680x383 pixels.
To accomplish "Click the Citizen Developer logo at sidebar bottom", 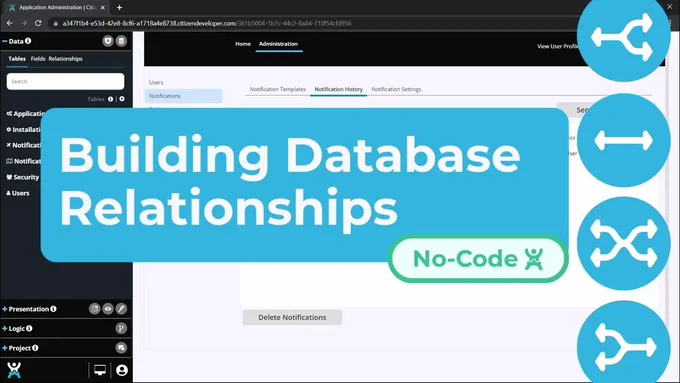I will pos(14,370).
